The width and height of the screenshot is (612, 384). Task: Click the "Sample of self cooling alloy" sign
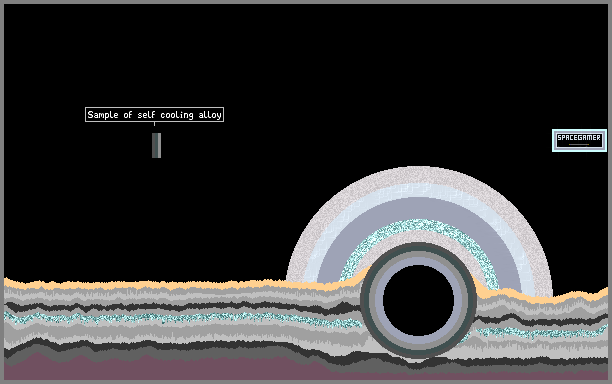tap(154, 115)
